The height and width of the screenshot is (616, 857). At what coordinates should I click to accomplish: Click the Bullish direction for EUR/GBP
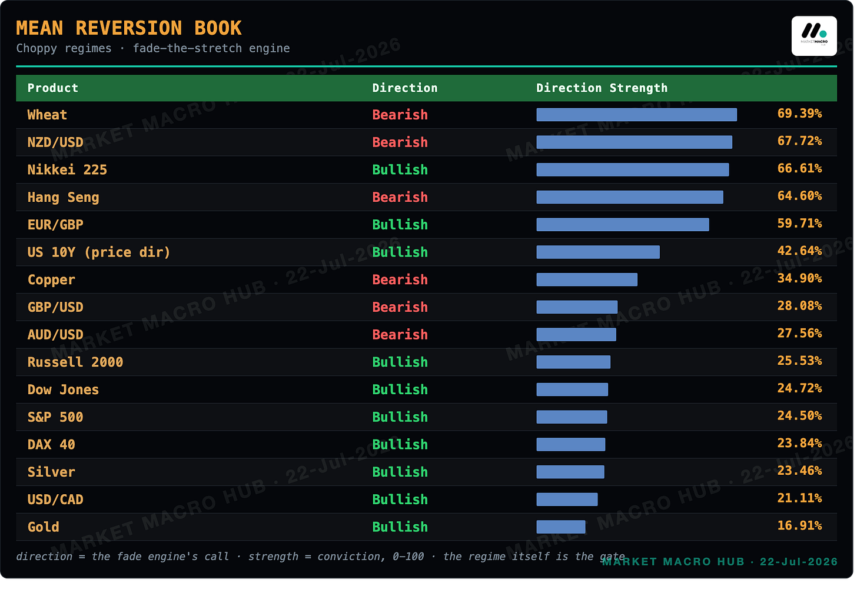(400, 225)
